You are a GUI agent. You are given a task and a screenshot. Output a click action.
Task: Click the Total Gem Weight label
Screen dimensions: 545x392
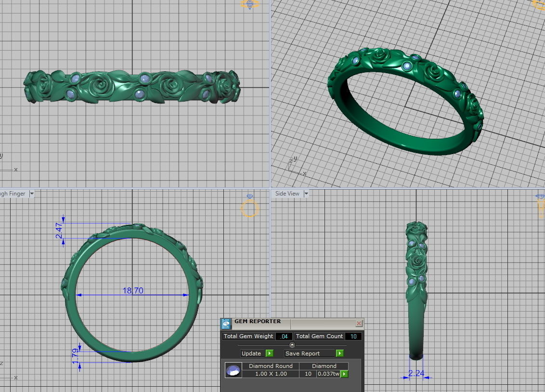[248, 336]
